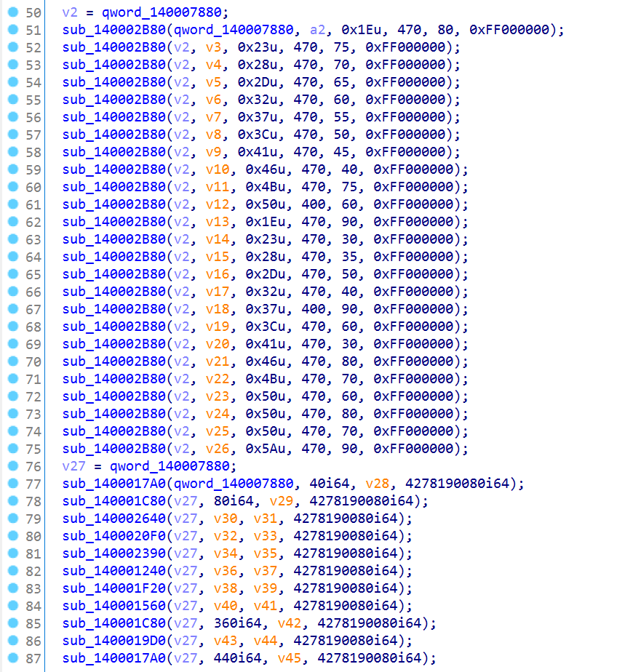The image size is (617, 672).
Task: Toggle the breakpoint dot on line 62
Action: [x=13, y=222]
